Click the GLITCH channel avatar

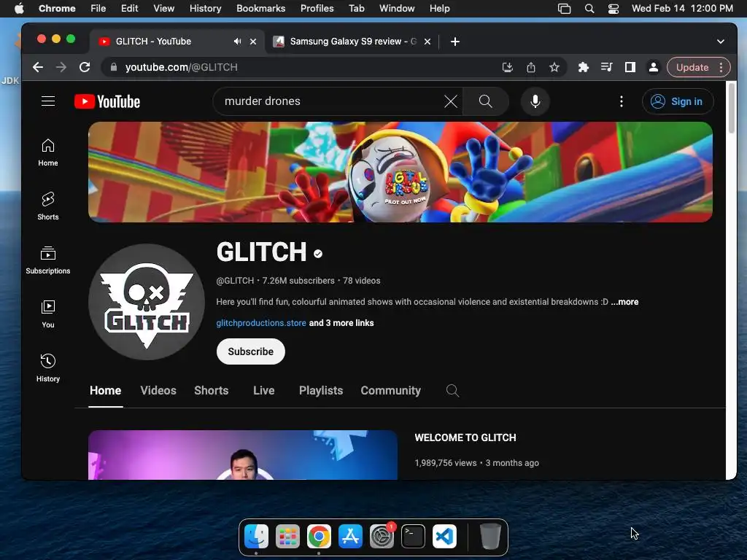[147, 302]
